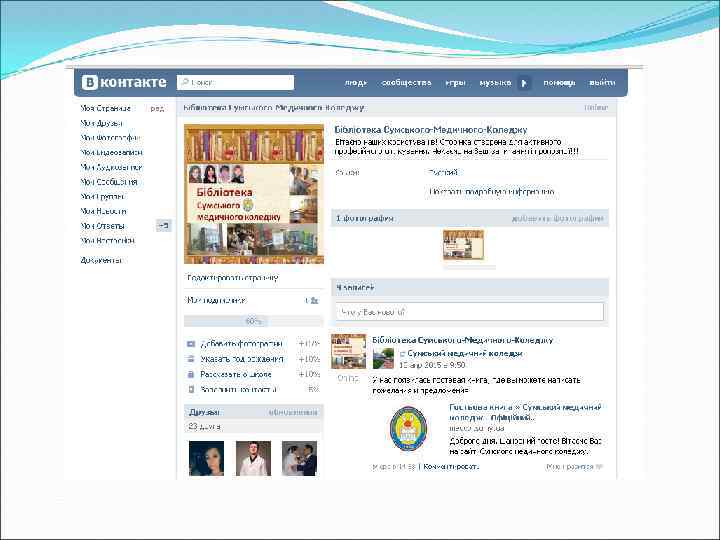
Task: Click the VKontakte logo in the header
Action: (124, 82)
